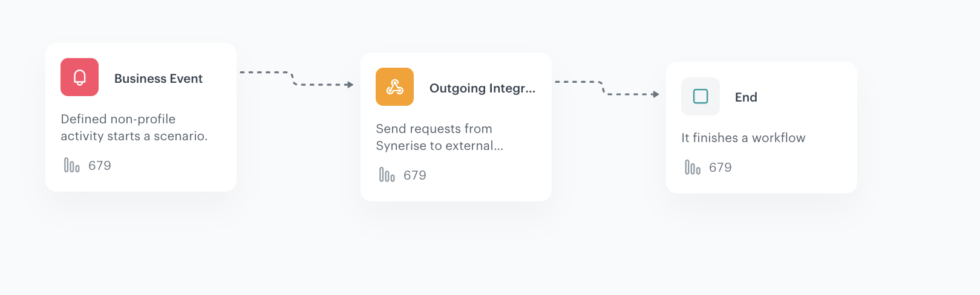Select the End node title
This screenshot has height=295, width=980.
[x=746, y=97]
